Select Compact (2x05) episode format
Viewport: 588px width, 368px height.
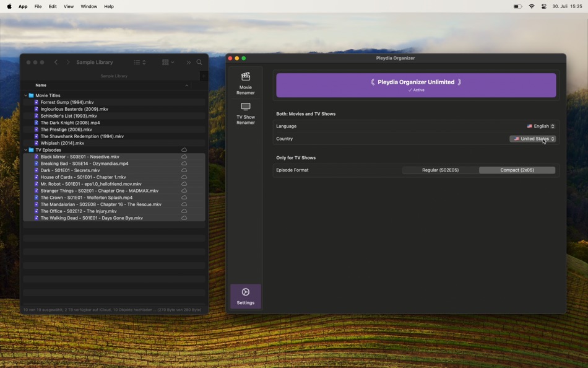(517, 170)
